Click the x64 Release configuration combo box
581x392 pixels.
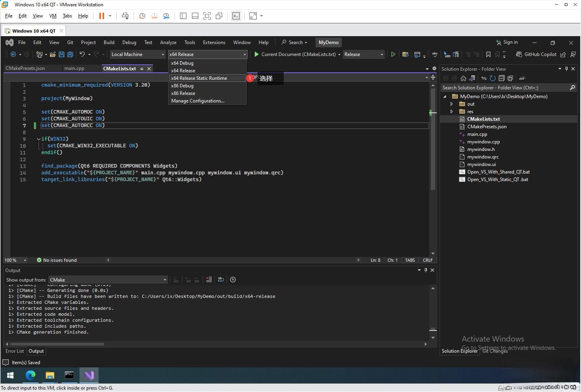[x=207, y=54]
